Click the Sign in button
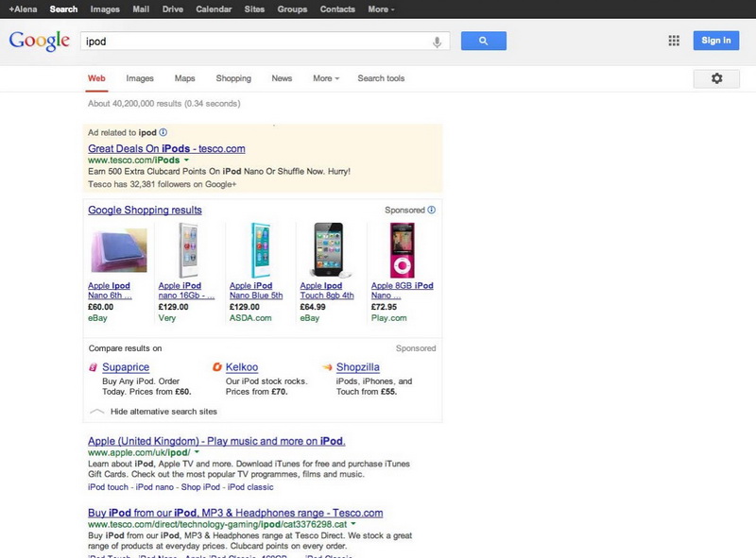The image size is (756, 558). click(716, 41)
